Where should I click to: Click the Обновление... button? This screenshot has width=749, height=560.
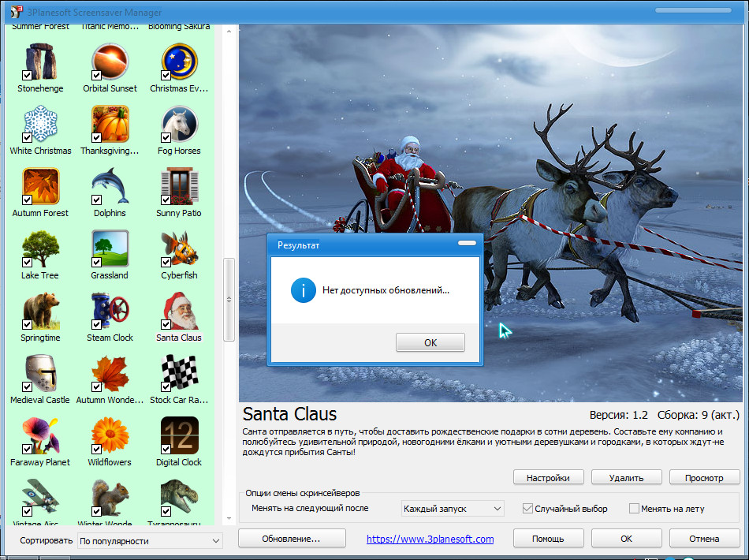point(292,539)
